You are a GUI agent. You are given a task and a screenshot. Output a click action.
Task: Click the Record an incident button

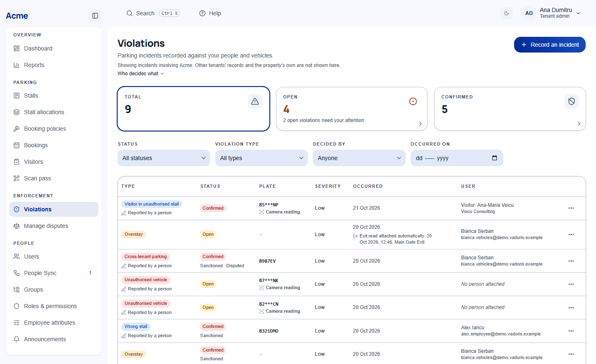point(550,45)
